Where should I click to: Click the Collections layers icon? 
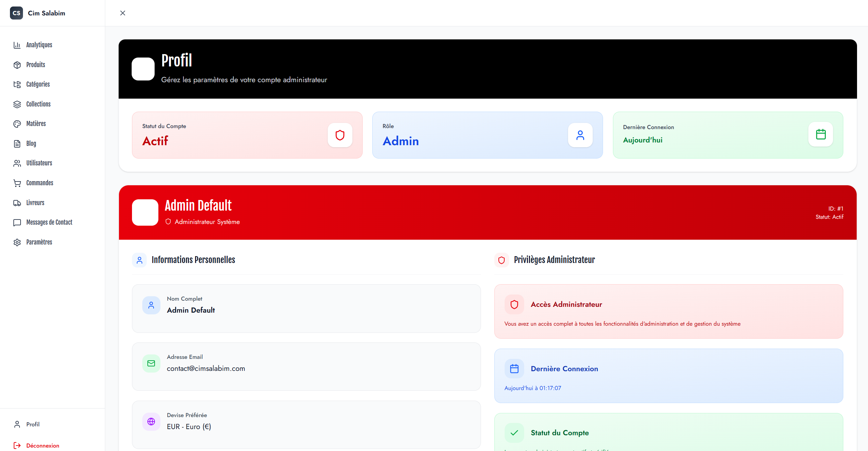pyautogui.click(x=17, y=104)
